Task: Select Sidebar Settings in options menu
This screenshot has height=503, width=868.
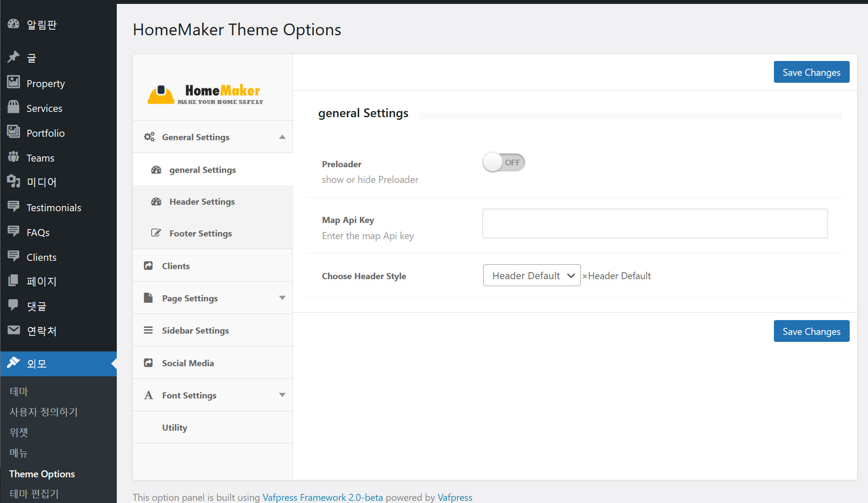Action: [195, 331]
